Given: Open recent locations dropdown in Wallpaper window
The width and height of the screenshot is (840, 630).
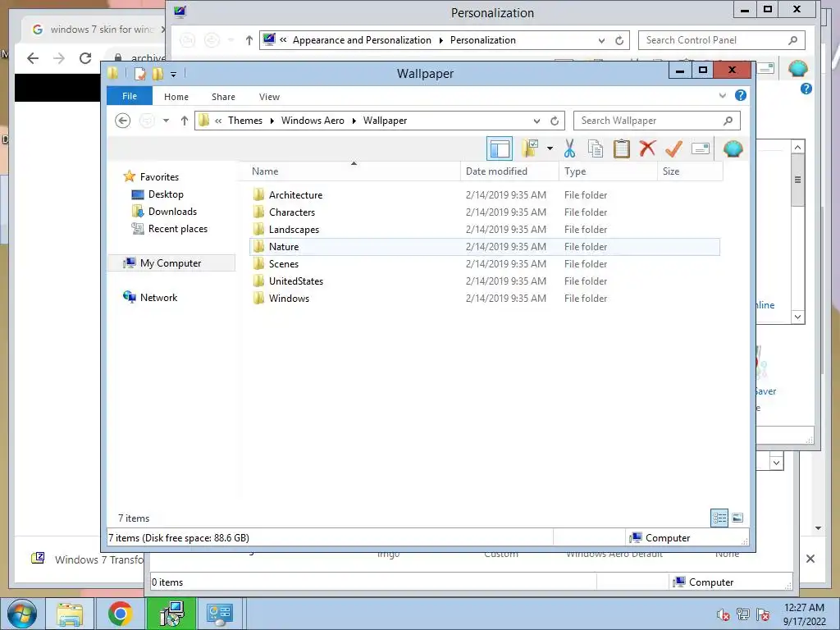Looking at the screenshot, I should point(166,121).
